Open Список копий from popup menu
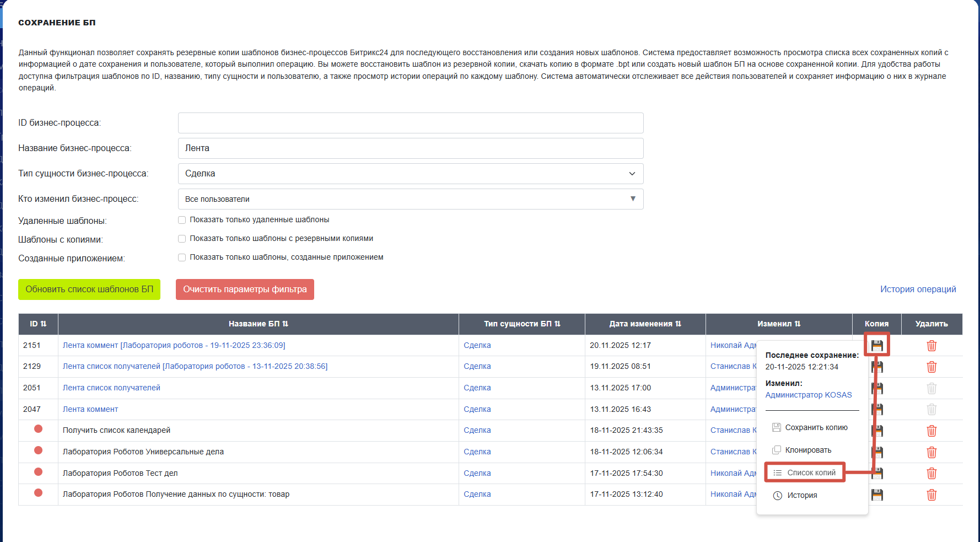This screenshot has height=542, width=980. pos(805,473)
